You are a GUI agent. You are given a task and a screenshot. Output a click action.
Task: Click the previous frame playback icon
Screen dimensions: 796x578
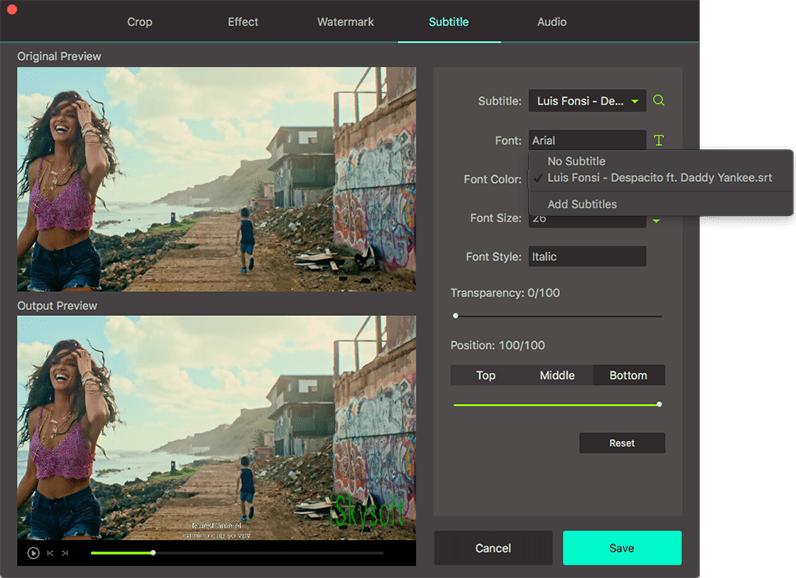[x=50, y=553]
